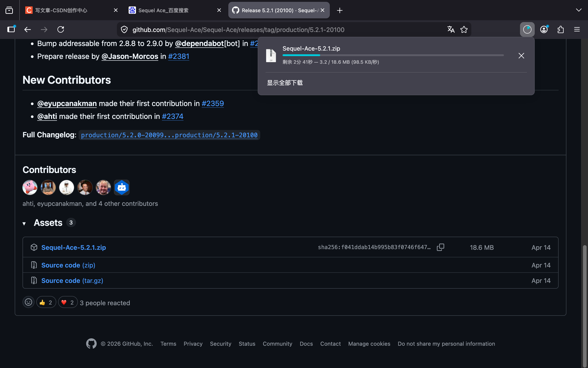588x368 pixels.
Task: Open a new browser tab
Action: (x=340, y=10)
